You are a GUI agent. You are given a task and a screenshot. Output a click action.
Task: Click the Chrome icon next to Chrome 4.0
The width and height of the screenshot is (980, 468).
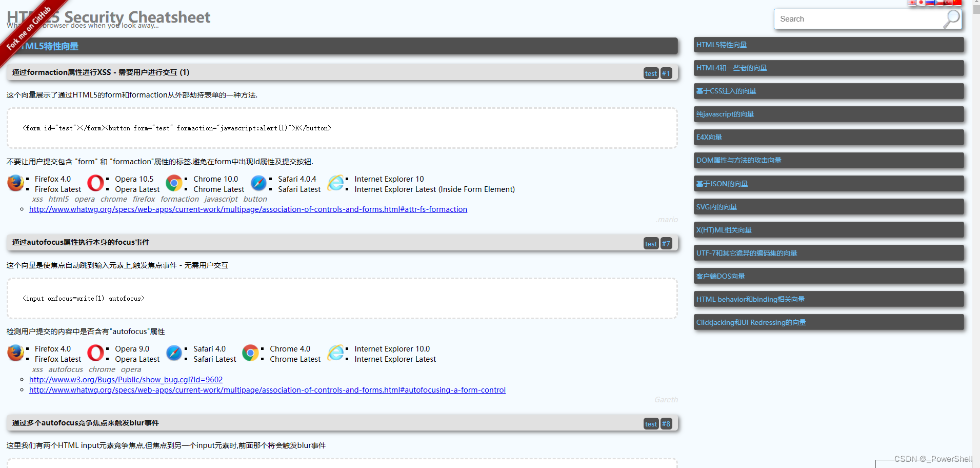point(250,353)
